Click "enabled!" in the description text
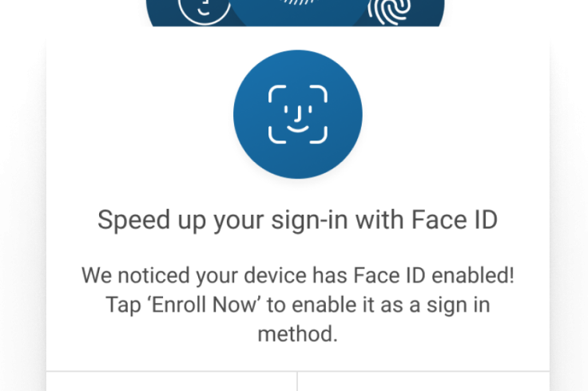This screenshot has width=588, height=391. pyautogui.click(x=473, y=275)
